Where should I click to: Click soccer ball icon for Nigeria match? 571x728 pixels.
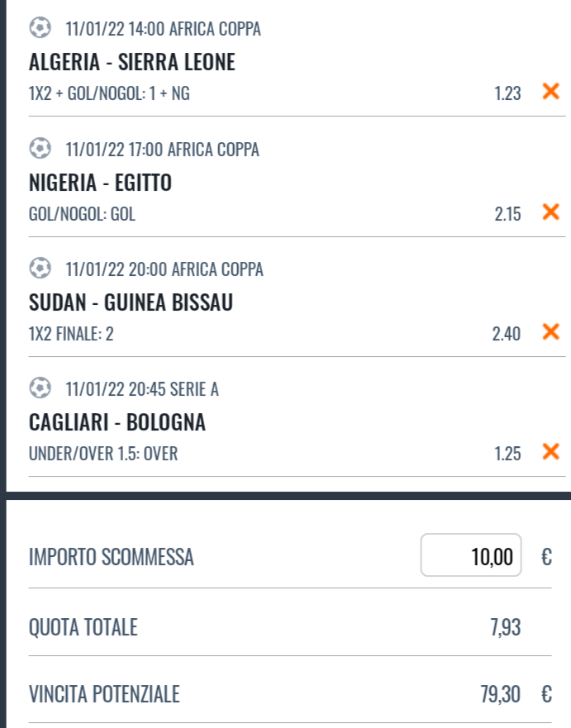(x=40, y=148)
